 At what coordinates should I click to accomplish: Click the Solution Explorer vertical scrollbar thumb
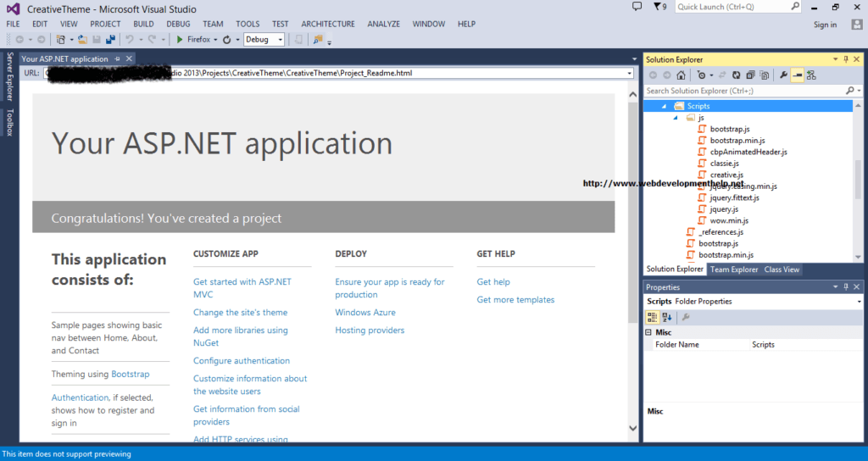[858, 180]
